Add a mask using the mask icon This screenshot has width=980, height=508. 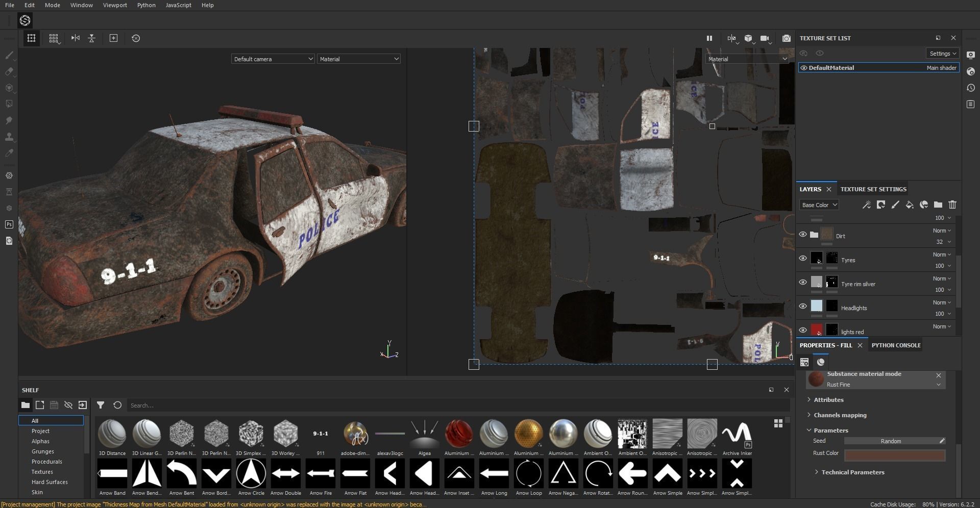pos(881,205)
